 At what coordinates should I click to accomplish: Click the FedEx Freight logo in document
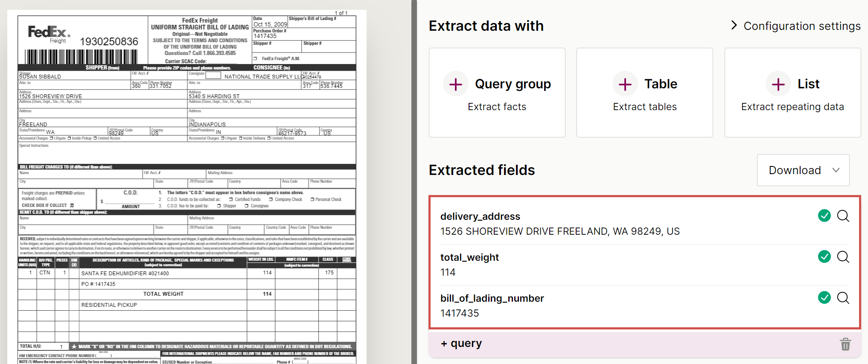pyautogui.click(x=49, y=34)
